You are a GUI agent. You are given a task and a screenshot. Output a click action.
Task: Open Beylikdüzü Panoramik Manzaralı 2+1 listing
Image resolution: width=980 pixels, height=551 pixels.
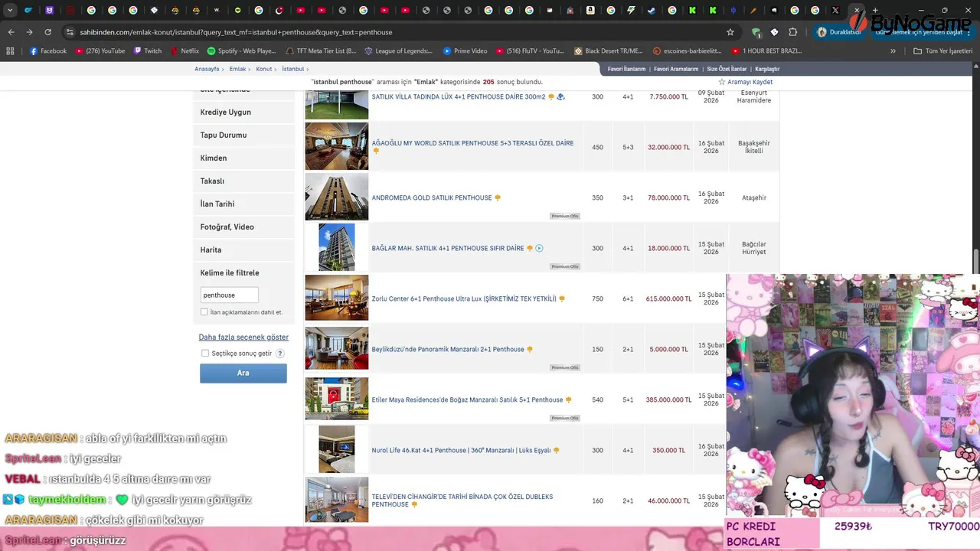click(448, 349)
